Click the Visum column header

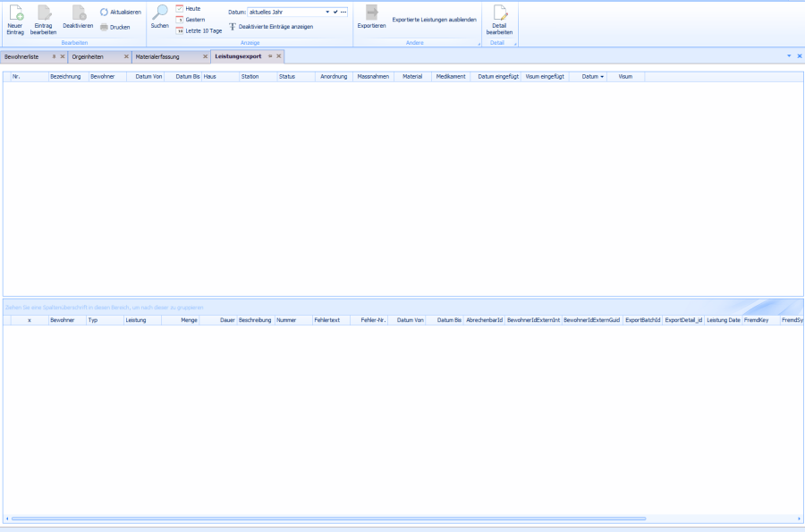(x=626, y=76)
